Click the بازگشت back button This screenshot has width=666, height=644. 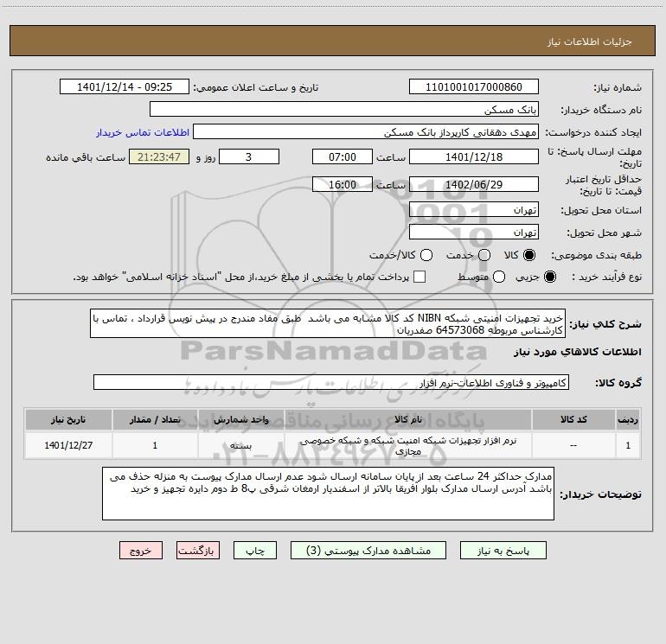coord(199,550)
